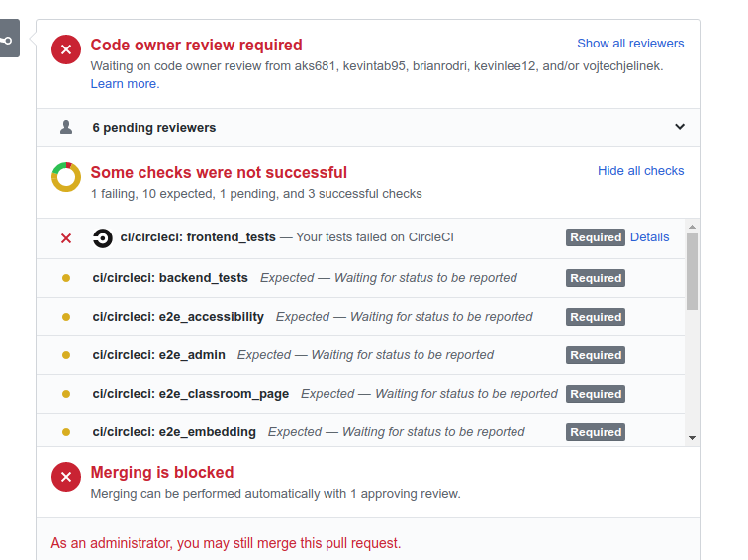This screenshot has height=560, width=748.
Task: Click yellow pending dot for e2e_accessibility
Action: (66, 317)
